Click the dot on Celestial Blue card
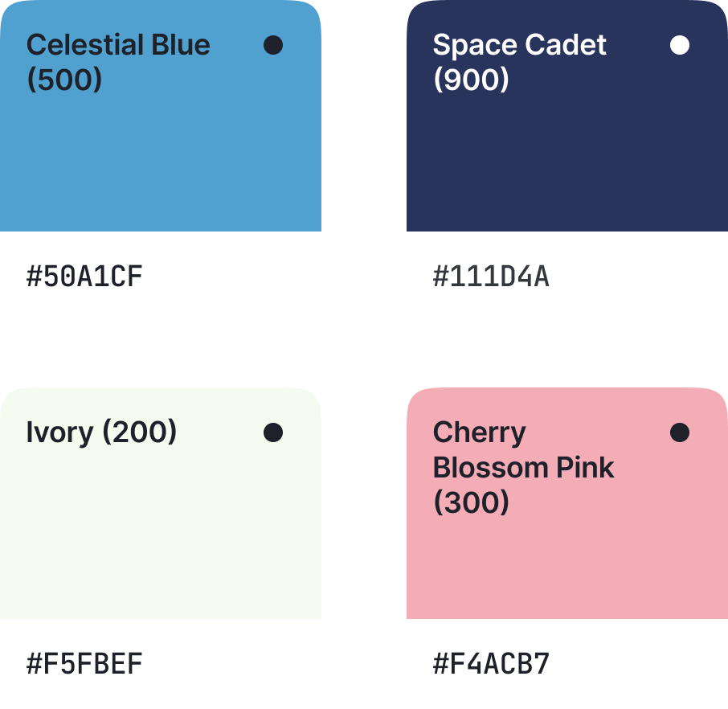728x709 pixels. [x=273, y=45]
